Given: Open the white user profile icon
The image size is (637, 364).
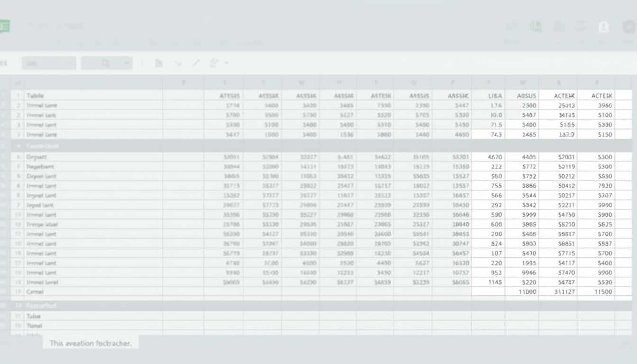Looking at the screenshot, I should point(604,27).
